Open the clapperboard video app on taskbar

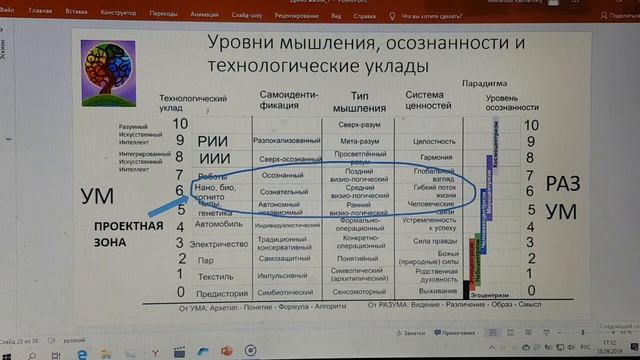179,352
